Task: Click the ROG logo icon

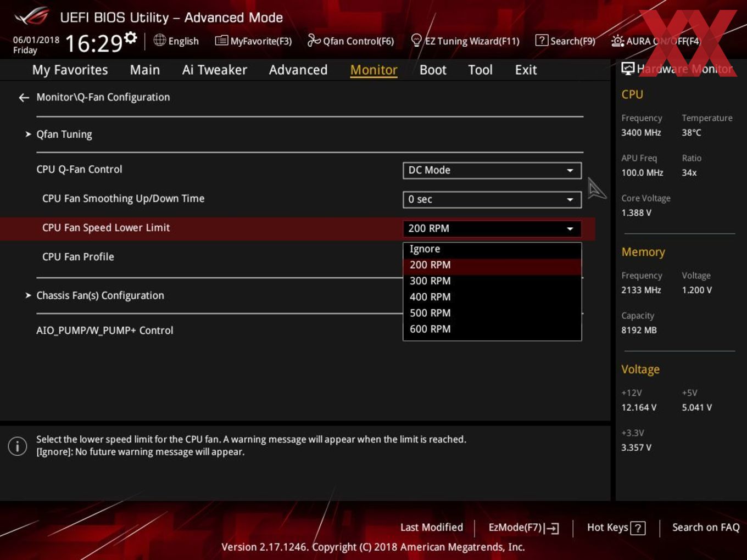Action: coord(31,16)
